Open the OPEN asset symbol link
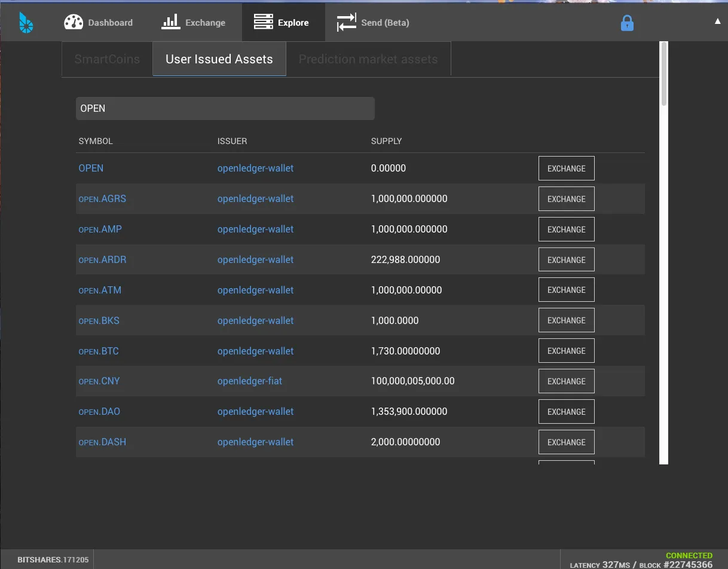This screenshot has height=569, width=728. [91, 169]
